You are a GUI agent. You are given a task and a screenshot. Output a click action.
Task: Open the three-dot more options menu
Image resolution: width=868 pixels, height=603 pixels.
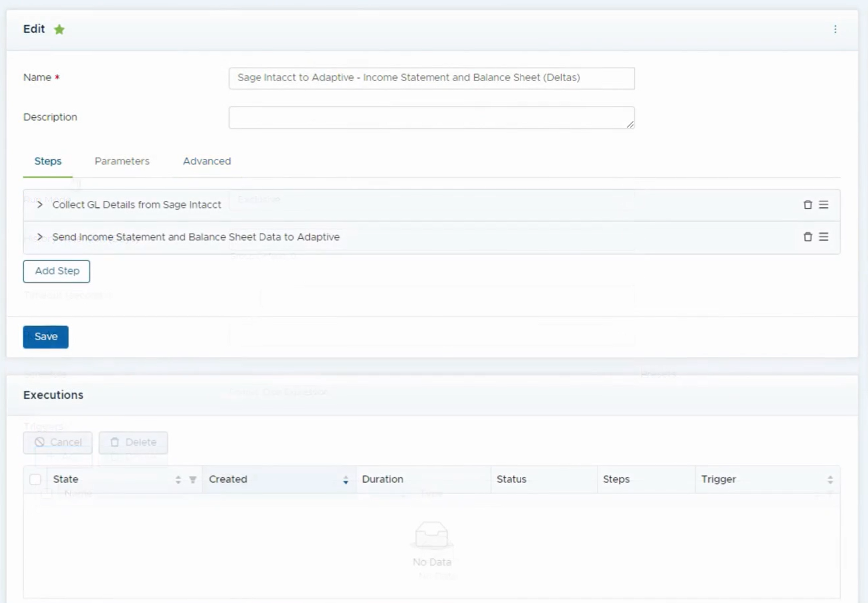pos(835,29)
